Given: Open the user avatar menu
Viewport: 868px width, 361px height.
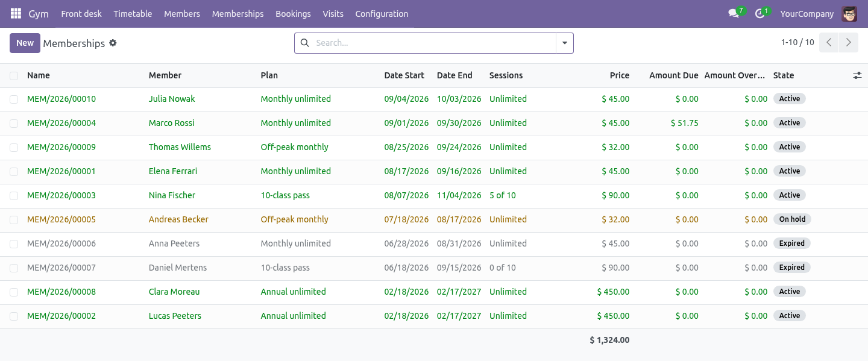Looking at the screenshot, I should click(x=849, y=13).
